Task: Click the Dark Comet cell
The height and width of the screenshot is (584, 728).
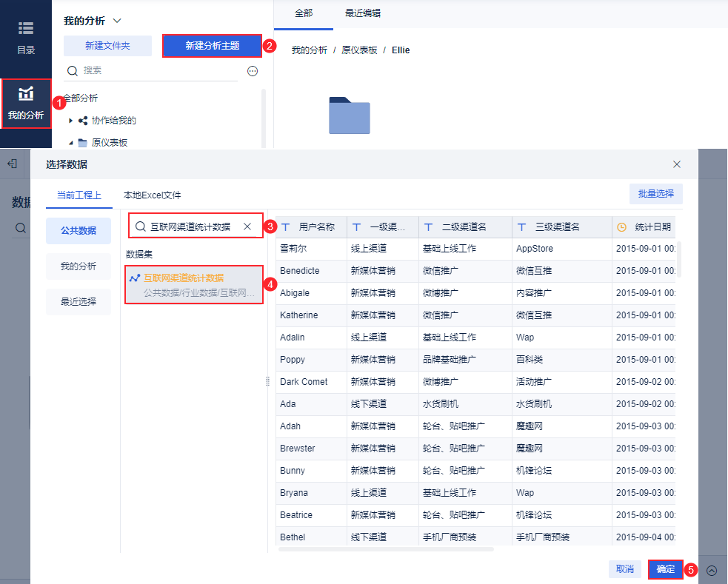Action: pos(311,382)
